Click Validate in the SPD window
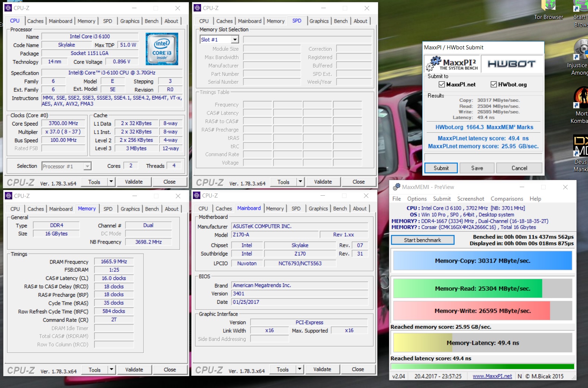 pyautogui.click(x=323, y=182)
